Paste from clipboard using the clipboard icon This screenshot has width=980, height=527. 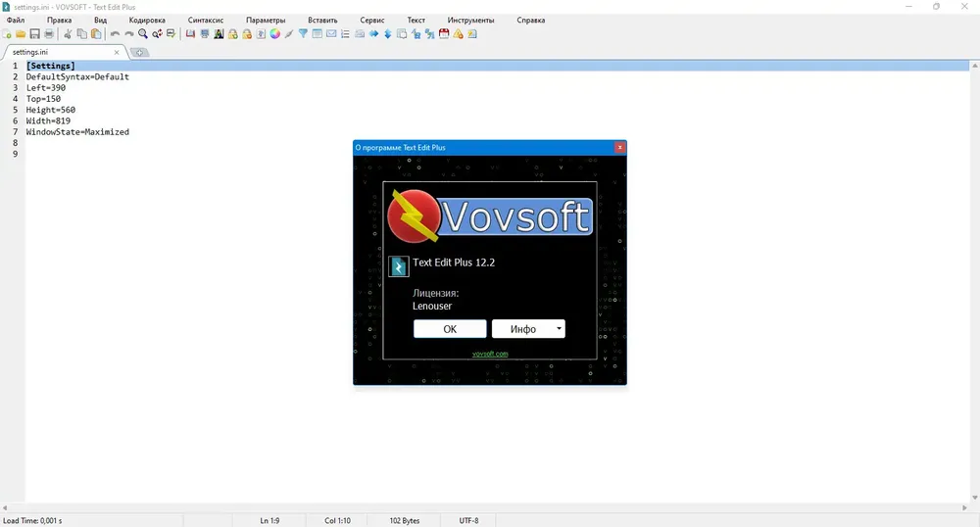point(96,33)
